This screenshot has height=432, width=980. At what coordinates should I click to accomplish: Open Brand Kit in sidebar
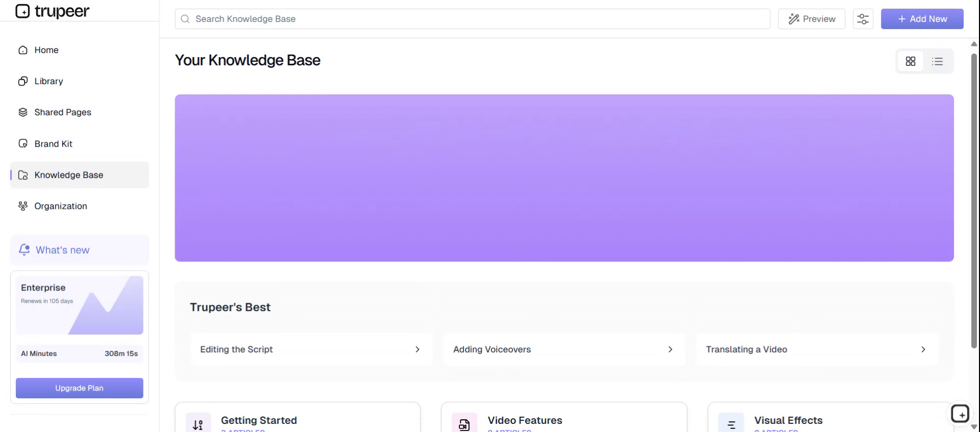[79, 143]
